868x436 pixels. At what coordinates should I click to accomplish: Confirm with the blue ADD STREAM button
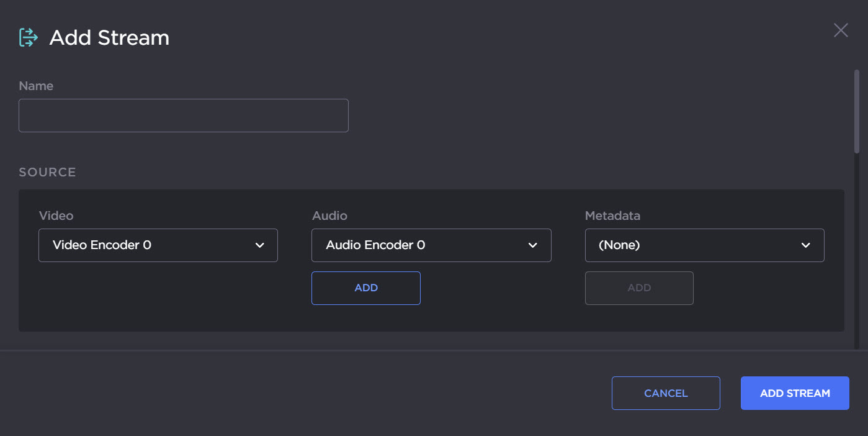click(x=795, y=393)
